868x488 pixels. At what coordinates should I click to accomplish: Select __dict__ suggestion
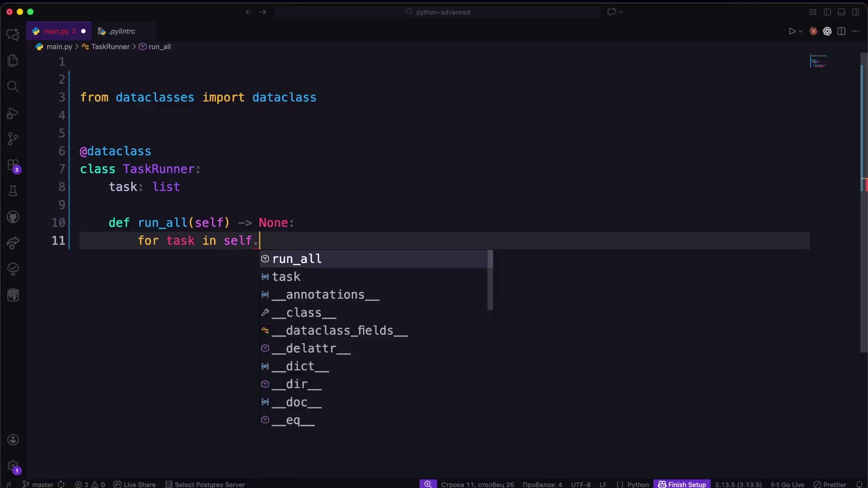point(373,366)
